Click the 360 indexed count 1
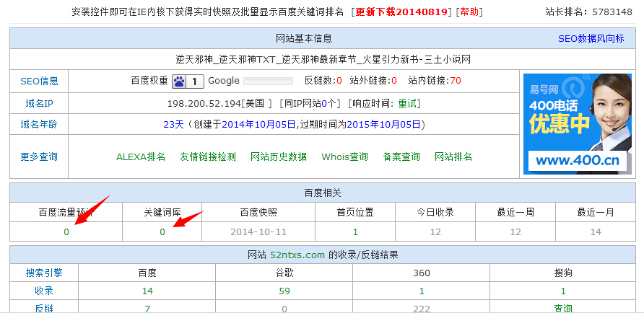644x313 pixels. 422,291
